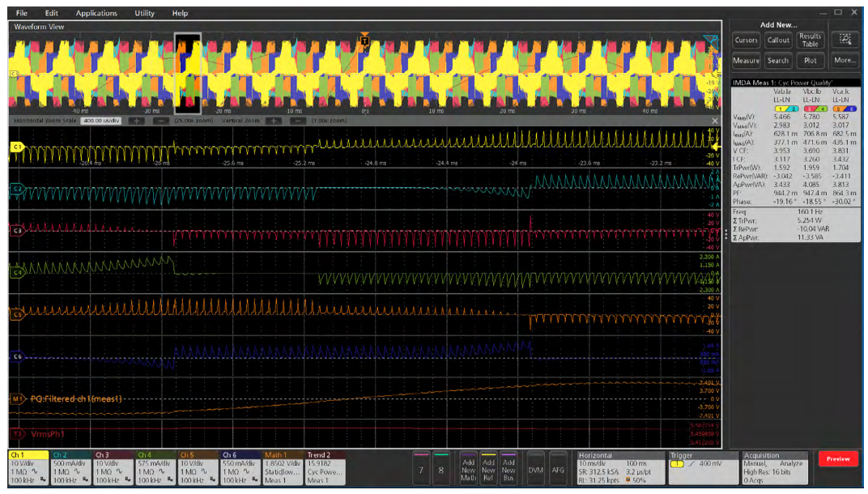Click the orange trigger position marker
The height and width of the screenshot is (494, 868).
pyautogui.click(x=365, y=40)
